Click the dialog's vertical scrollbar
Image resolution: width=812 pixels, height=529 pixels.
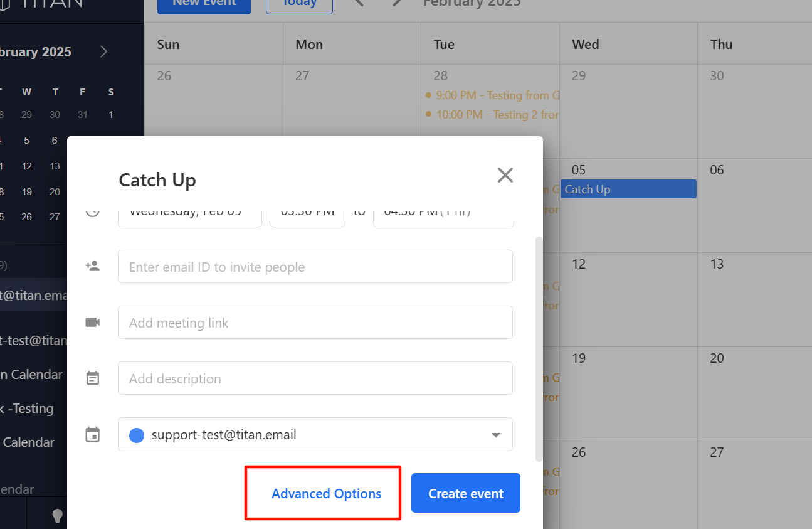(x=537, y=349)
